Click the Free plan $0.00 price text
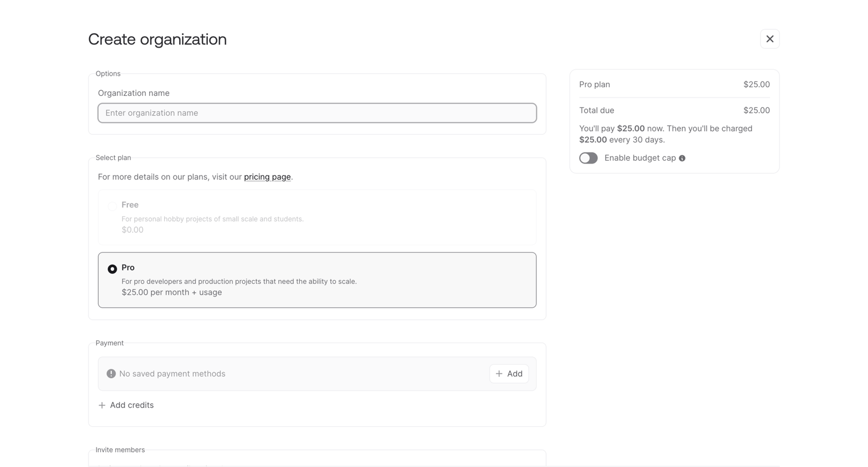The width and height of the screenshot is (868, 467). click(x=133, y=229)
